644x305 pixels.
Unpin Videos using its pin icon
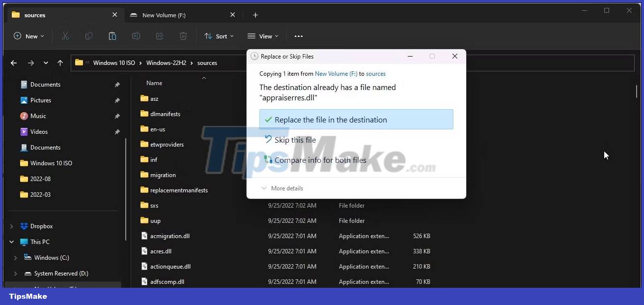[117, 132]
